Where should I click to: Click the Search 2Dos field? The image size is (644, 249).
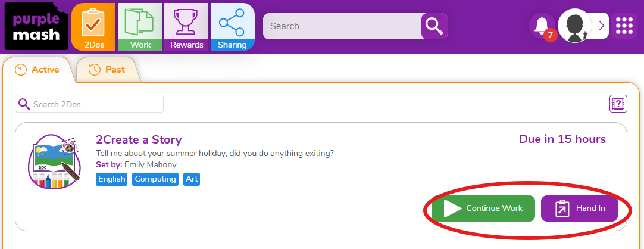pos(89,104)
